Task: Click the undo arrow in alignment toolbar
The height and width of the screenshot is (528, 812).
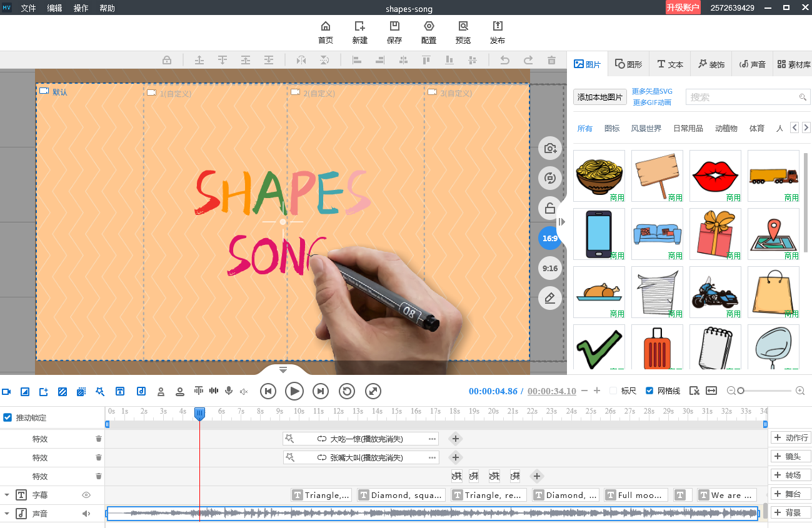Action: [x=505, y=60]
